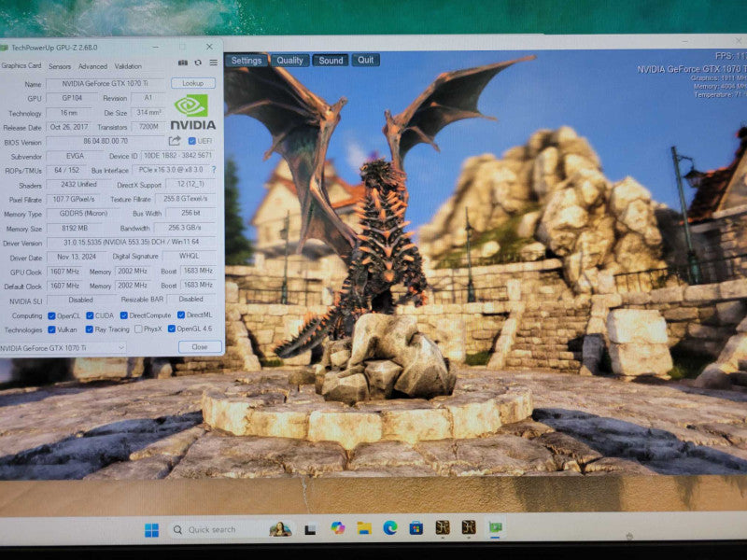Image resolution: width=747 pixels, height=560 pixels.
Task: Click the GPU-Z title bar app icon
Action: (x=5, y=48)
